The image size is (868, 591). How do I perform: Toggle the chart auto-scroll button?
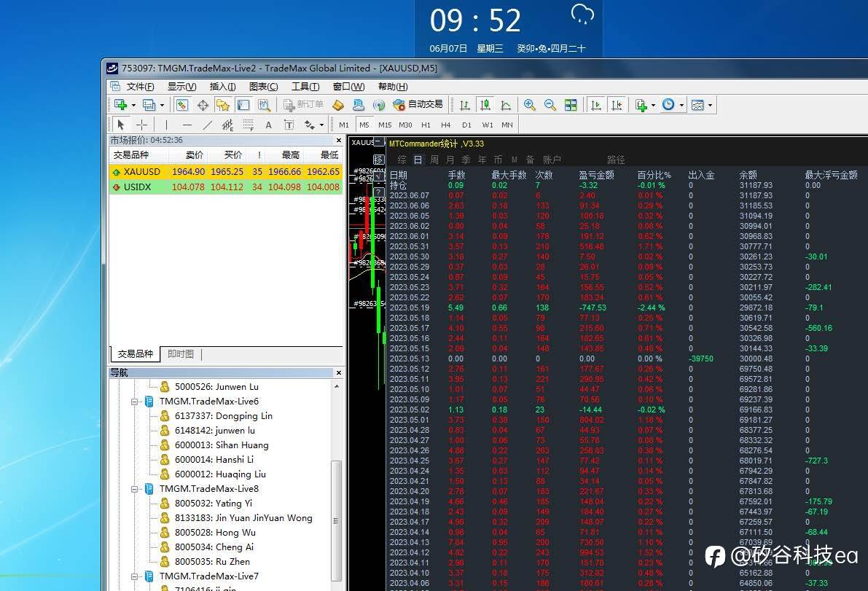tap(596, 105)
